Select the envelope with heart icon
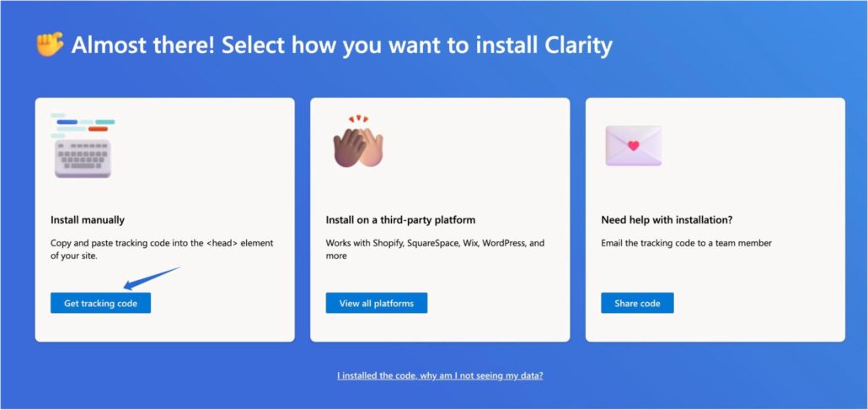Viewport: 868px width, 410px height. pos(633,146)
